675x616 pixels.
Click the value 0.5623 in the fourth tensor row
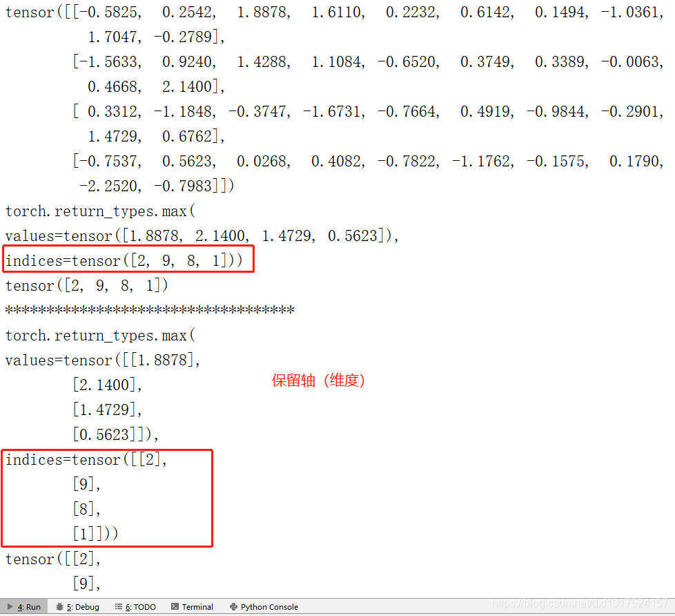pyautogui.click(x=187, y=161)
